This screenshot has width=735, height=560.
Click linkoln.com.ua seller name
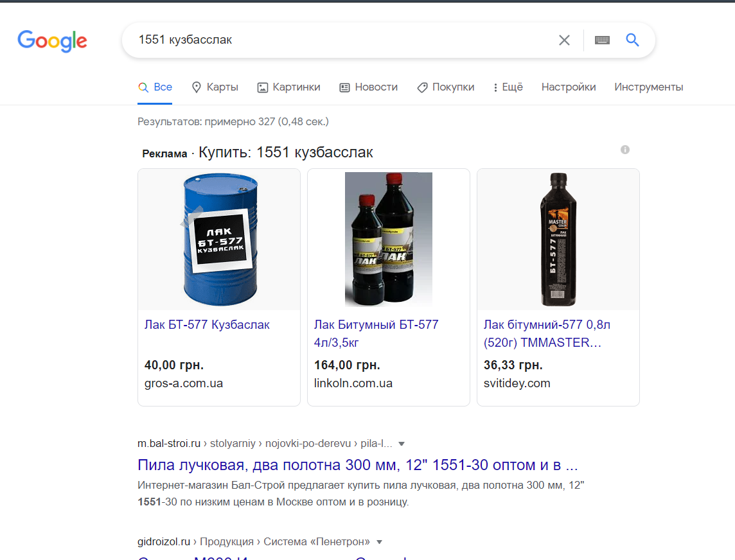tap(353, 383)
